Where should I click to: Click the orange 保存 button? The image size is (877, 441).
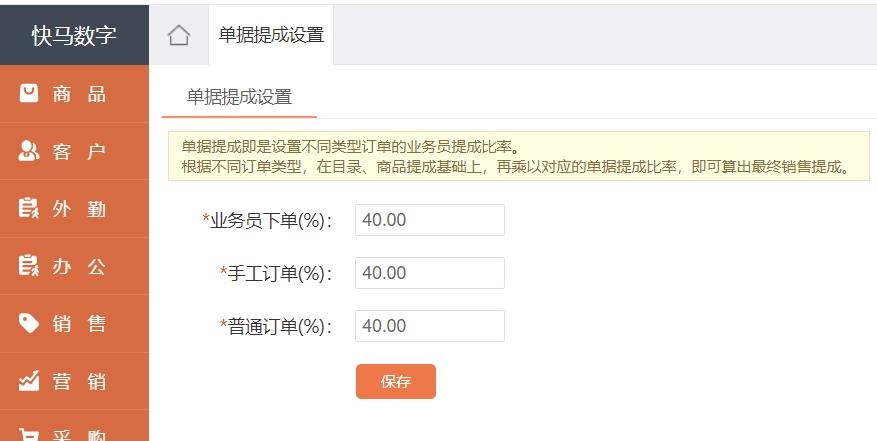tap(395, 382)
